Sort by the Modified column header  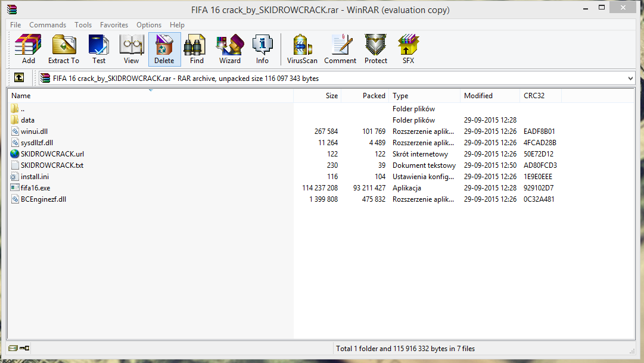tap(490, 96)
